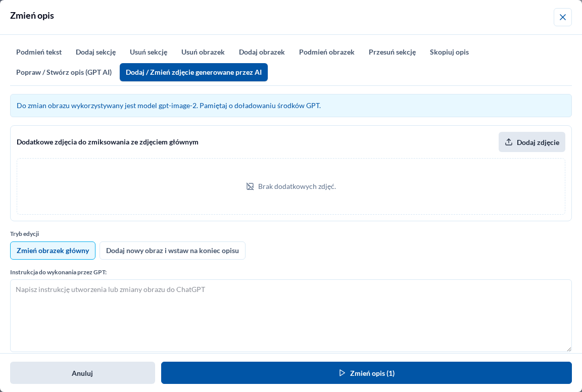The image size is (582, 392).
Task: Click the play icon in Zmień opis button
Action: [x=342, y=373]
